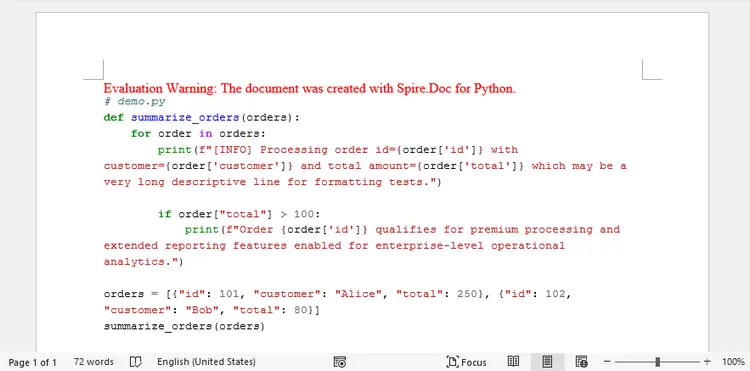Viewport: 750px width, 371px height.
Task: Switch to Web Layout view
Action: click(x=581, y=362)
